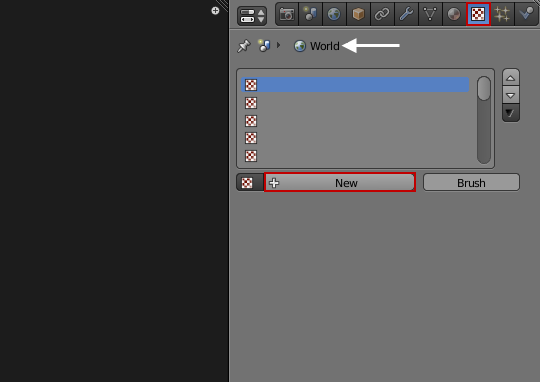Click the area split corner widget
Screen dimensions: 540x382
(223, 5)
